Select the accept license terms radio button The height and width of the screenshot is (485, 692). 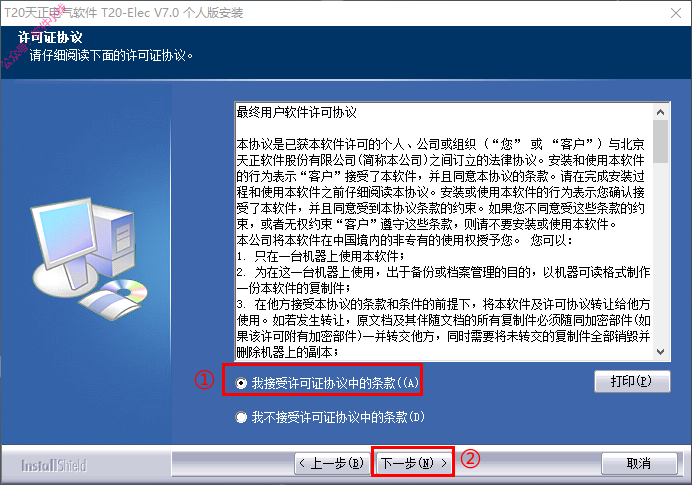(x=241, y=383)
